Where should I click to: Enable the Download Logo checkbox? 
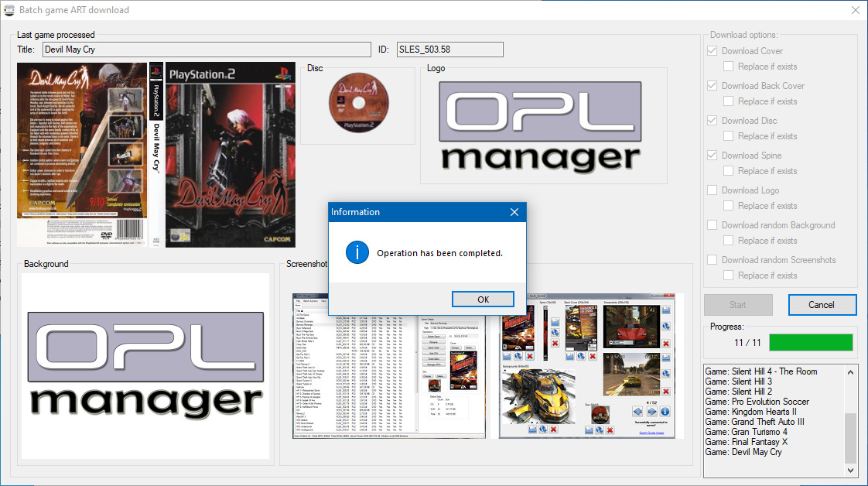[713, 190]
